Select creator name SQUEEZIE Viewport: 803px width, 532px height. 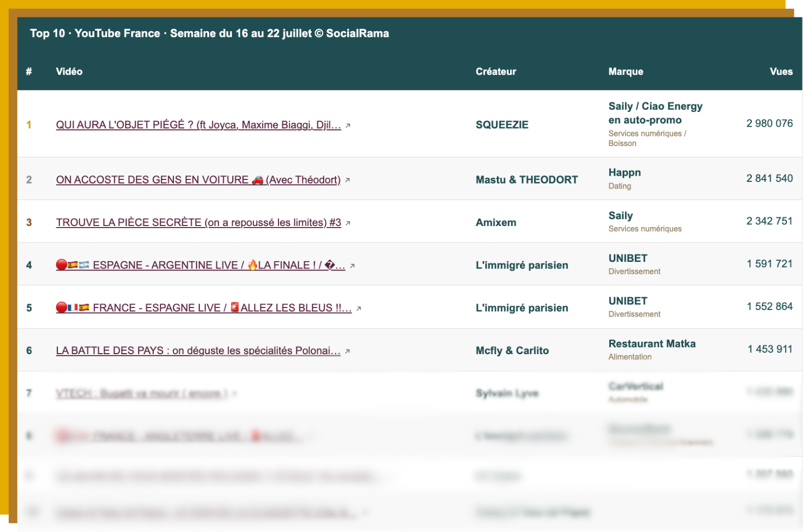pos(502,125)
